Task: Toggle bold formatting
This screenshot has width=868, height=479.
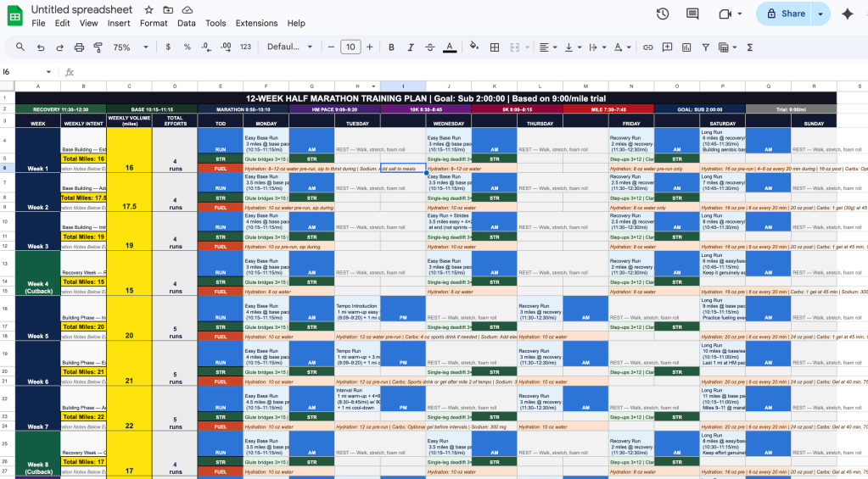Action: [x=393, y=47]
